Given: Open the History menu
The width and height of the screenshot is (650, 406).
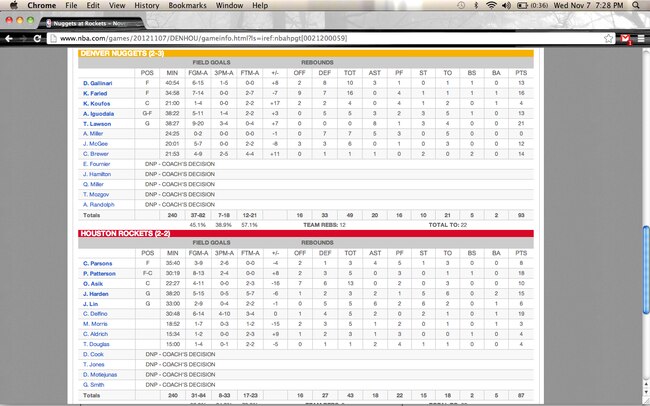Looking at the screenshot, I should coord(147,5).
